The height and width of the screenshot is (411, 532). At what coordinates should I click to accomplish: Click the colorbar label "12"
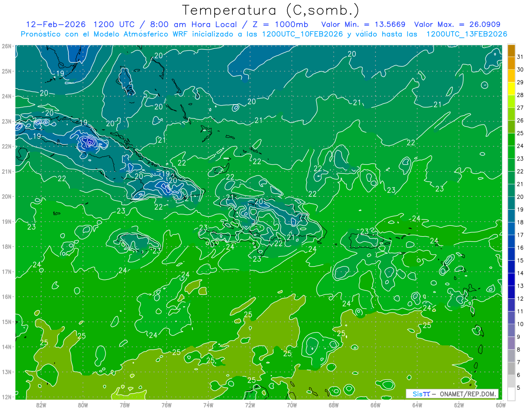tap(520, 298)
